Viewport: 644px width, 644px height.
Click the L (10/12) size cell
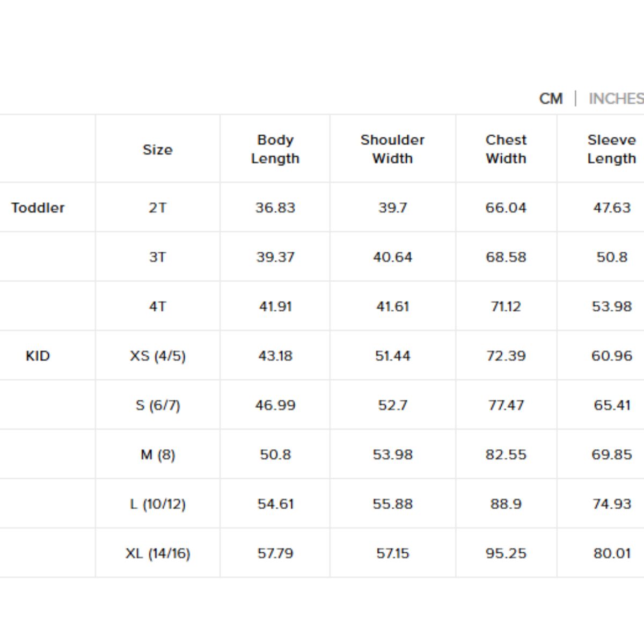157,504
